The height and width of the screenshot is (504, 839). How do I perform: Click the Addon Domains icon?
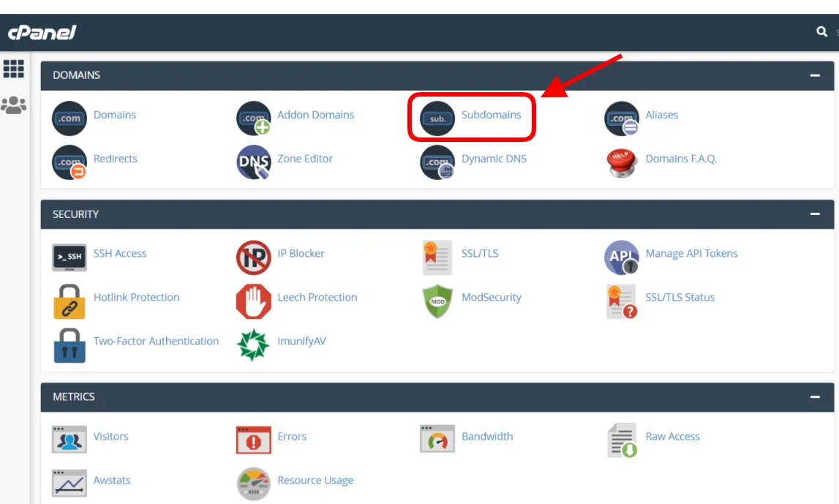pyautogui.click(x=253, y=119)
